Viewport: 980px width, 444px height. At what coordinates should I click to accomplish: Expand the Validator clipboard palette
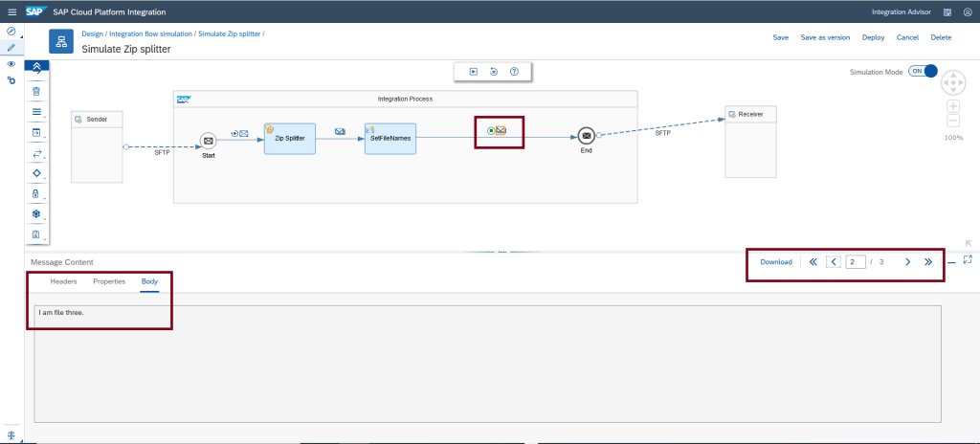tap(36, 234)
